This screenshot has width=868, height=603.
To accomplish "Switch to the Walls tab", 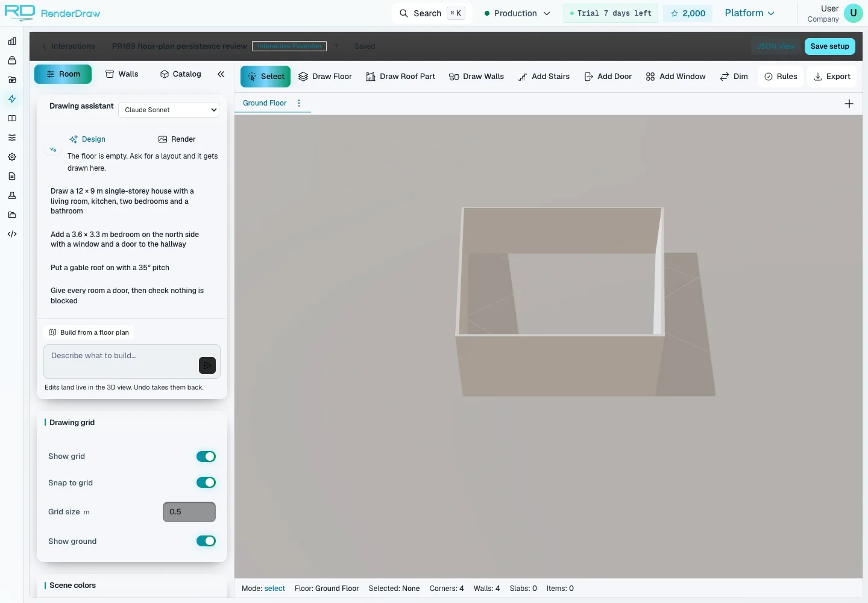I will pyautogui.click(x=122, y=74).
